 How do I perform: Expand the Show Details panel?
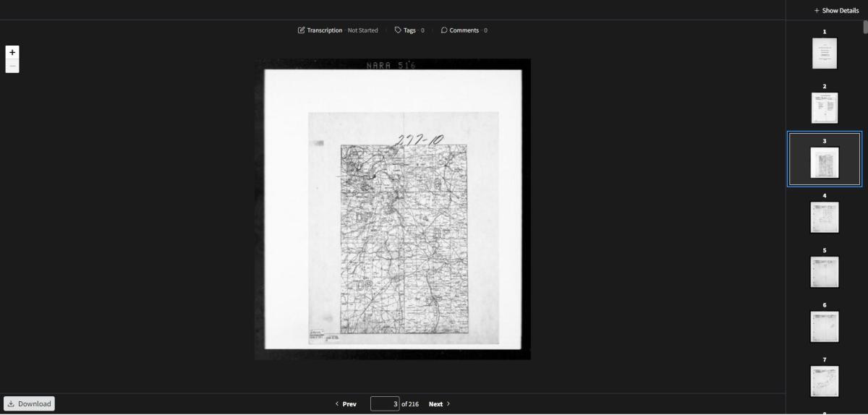836,10
